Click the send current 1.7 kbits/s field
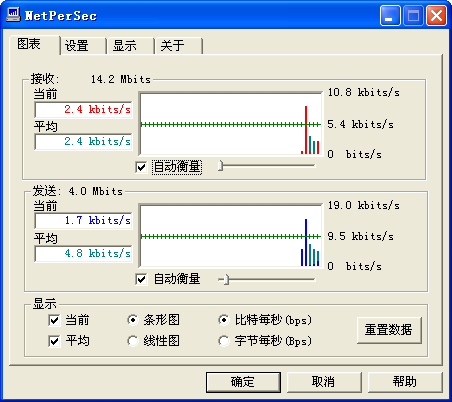Image resolution: width=452 pixels, height=402 pixels. point(83,221)
